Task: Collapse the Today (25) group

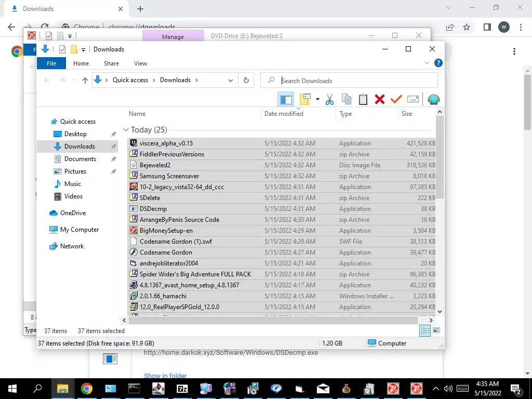Action: [x=126, y=130]
